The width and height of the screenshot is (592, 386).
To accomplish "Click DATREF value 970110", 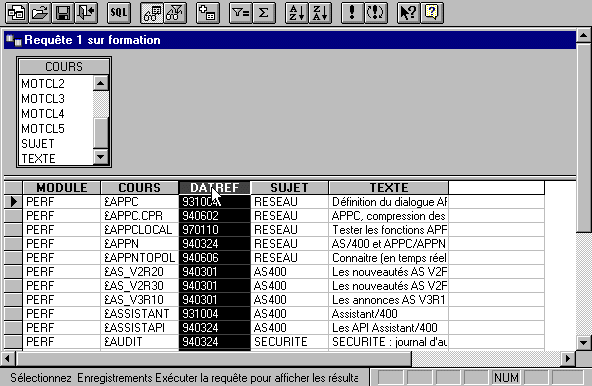I will [214, 230].
